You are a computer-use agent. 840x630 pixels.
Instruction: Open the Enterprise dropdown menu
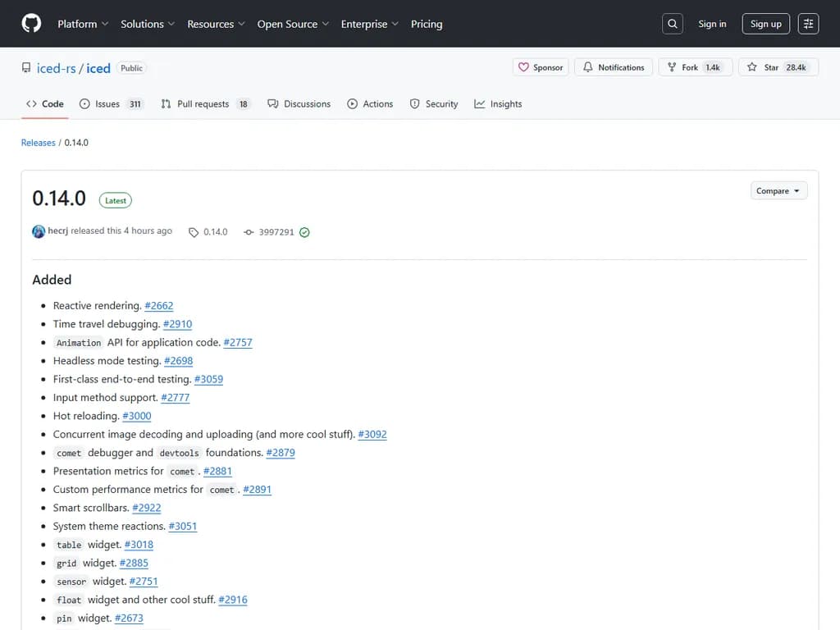click(369, 24)
